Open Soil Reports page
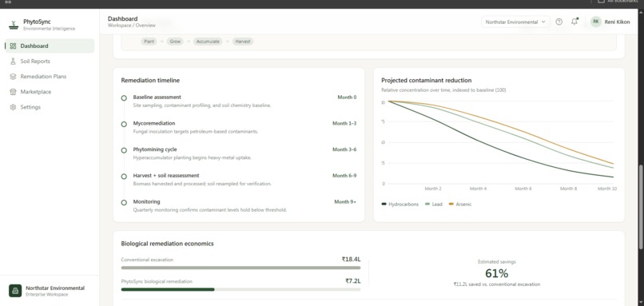This screenshot has height=306, width=644. pyautogui.click(x=50, y=62)
